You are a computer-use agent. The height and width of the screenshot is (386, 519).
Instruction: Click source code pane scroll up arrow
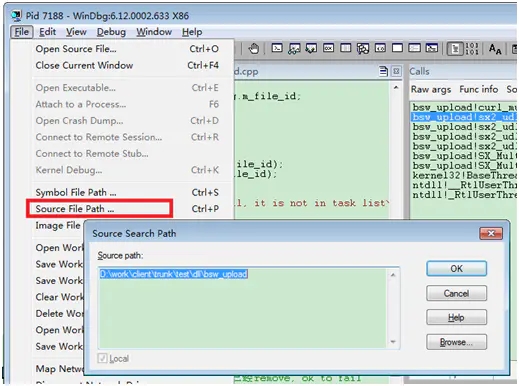point(396,88)
